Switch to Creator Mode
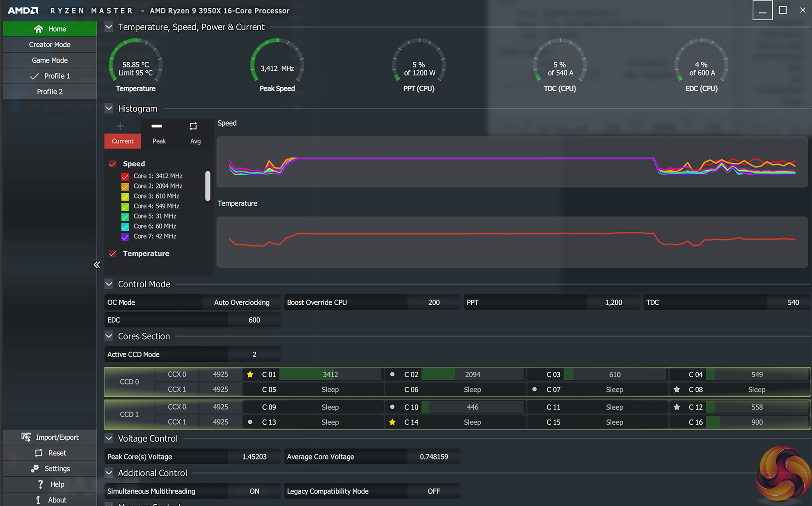 50,44
